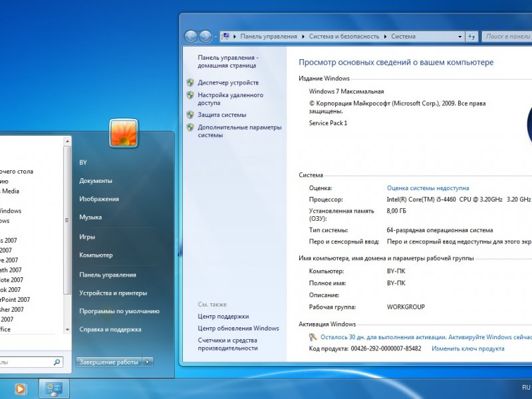Open the address bar history dropdown arrow
Screen dimensions: 532x399
point(460,37)
